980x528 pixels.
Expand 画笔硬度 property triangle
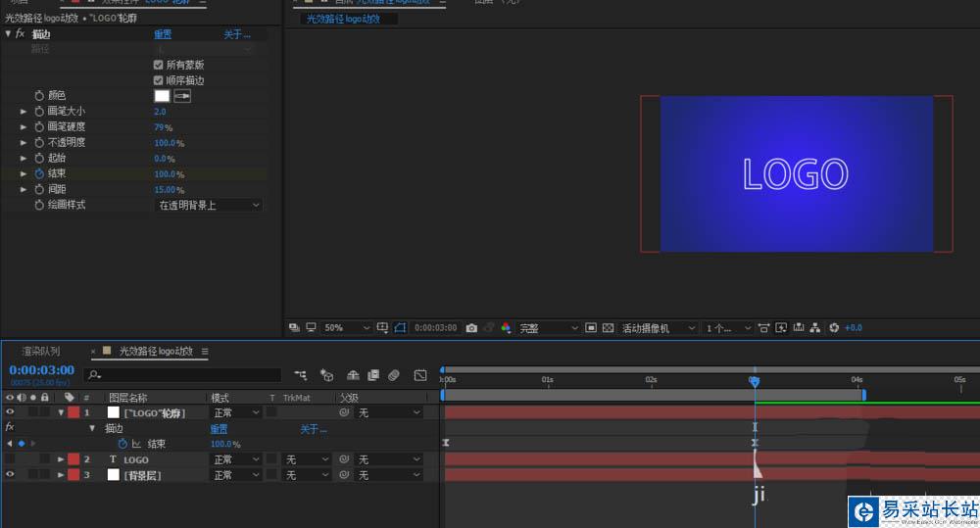point(24,126)
